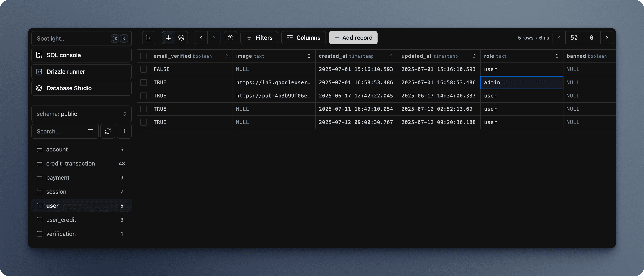Check the row with admin role
Viewport: 644px width, 276px height.
point(144,82)
